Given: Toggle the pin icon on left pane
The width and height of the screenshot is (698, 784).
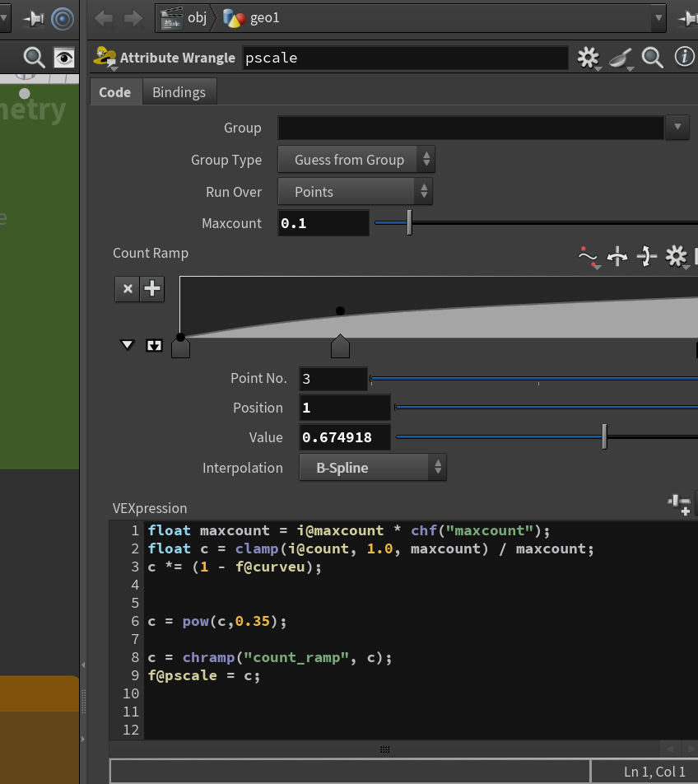Looking at the screenshot, I should pos(34,19).
